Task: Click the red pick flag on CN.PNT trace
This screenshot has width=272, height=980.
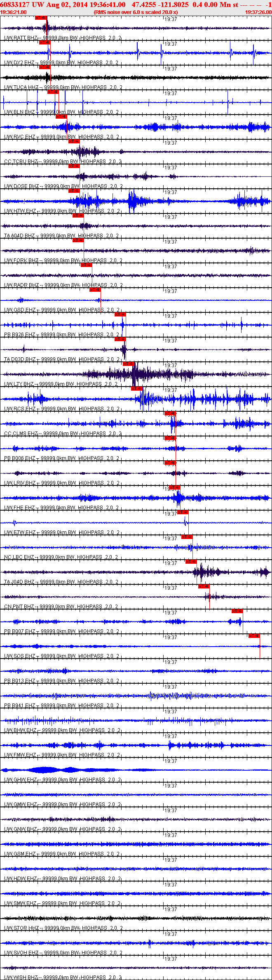Action: pos(204,586)
